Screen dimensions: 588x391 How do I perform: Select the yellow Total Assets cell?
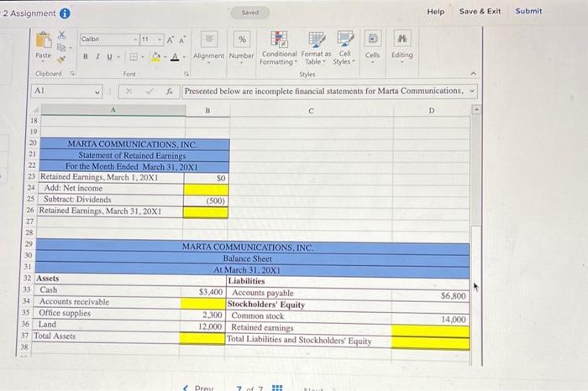(x=202, y=338)
